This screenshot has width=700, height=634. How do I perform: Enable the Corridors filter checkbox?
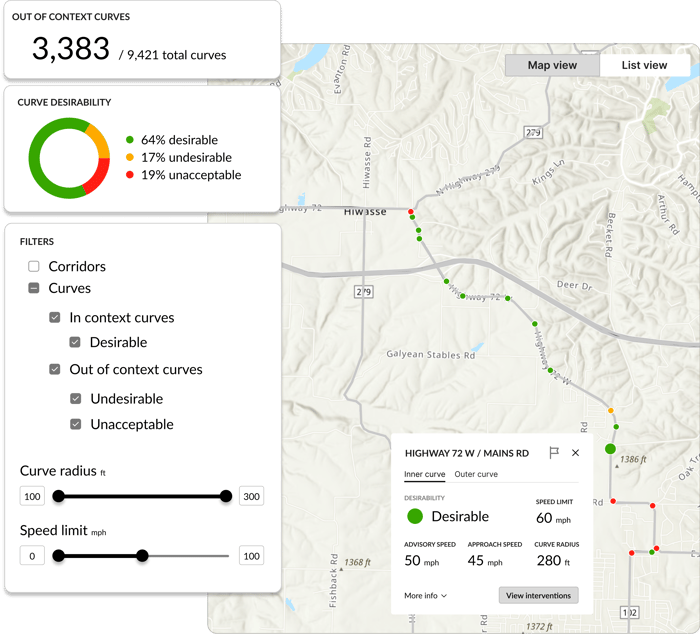(34, 267)
